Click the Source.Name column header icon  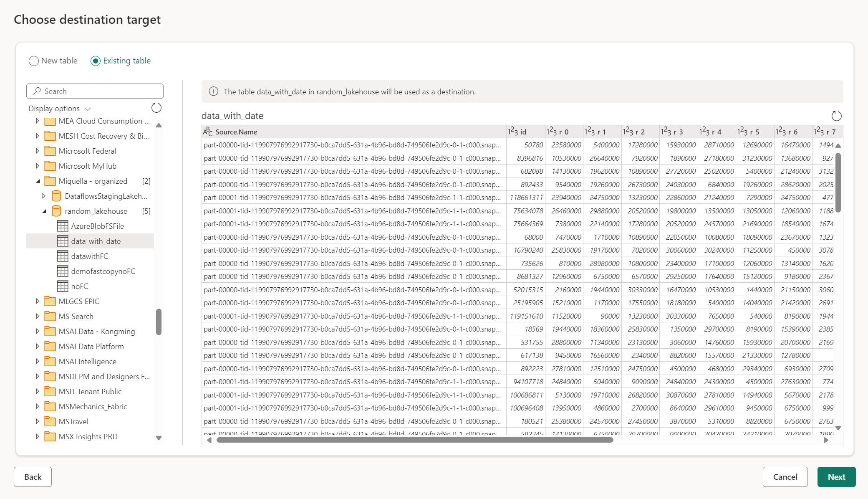pos(209,131)
